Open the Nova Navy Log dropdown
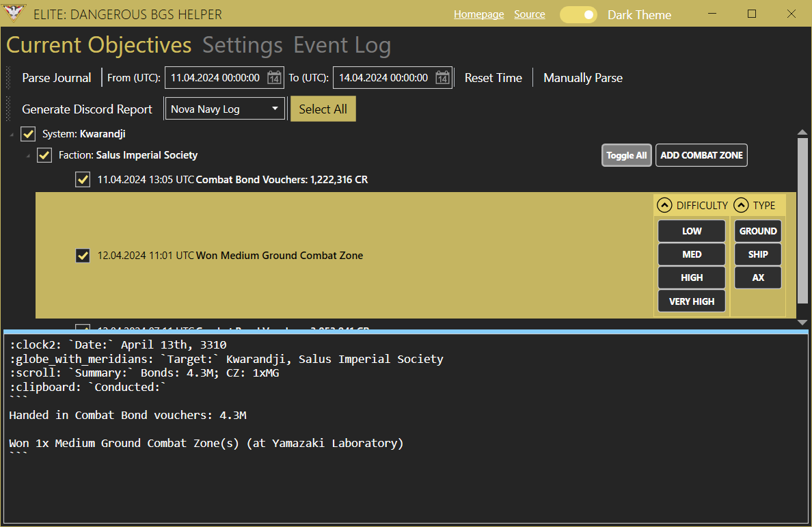812x527 pixels. tap(225, 109)
